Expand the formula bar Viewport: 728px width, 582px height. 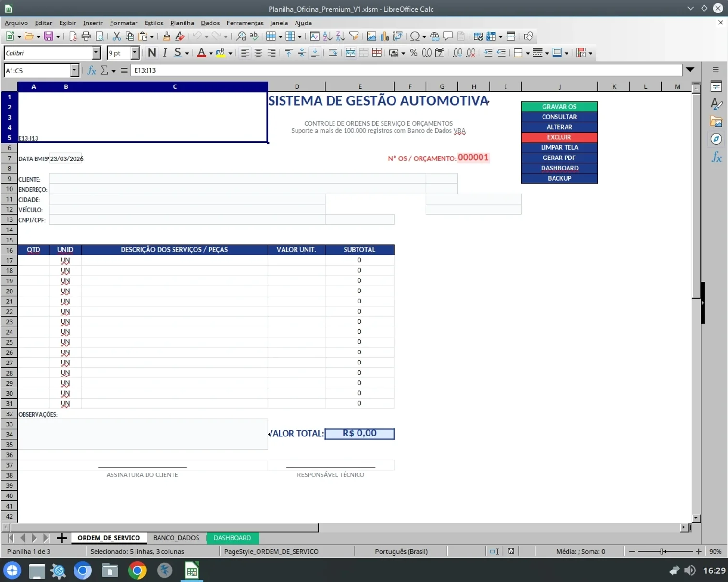pyautogui.click(x=690, y=70)
